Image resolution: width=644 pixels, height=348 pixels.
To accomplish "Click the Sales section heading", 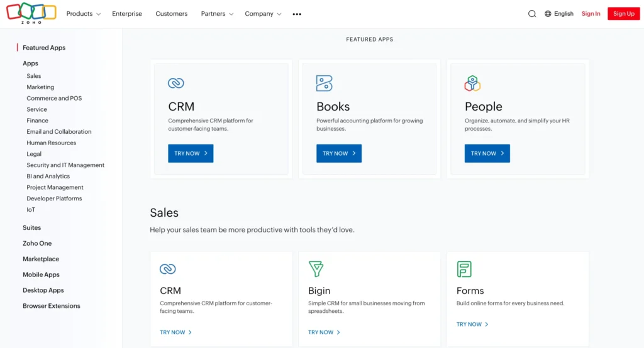I will [164, 212].
